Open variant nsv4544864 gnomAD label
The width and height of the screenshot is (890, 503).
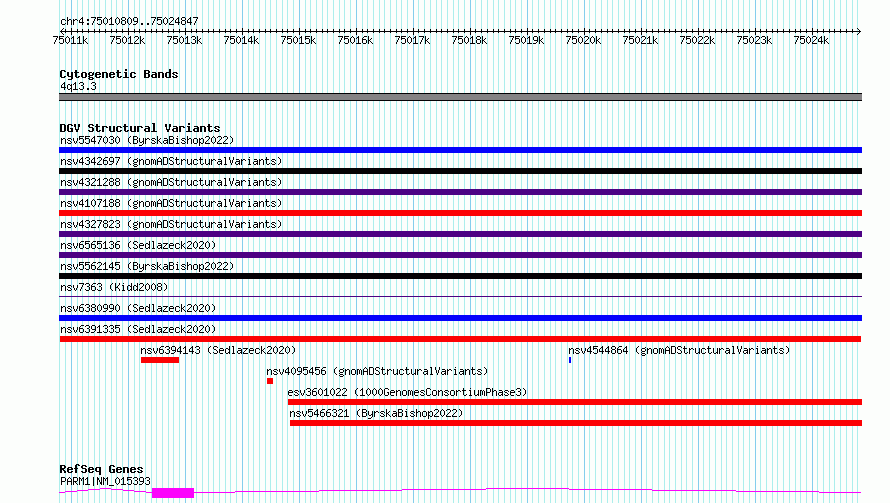click(x=679, y=350)
